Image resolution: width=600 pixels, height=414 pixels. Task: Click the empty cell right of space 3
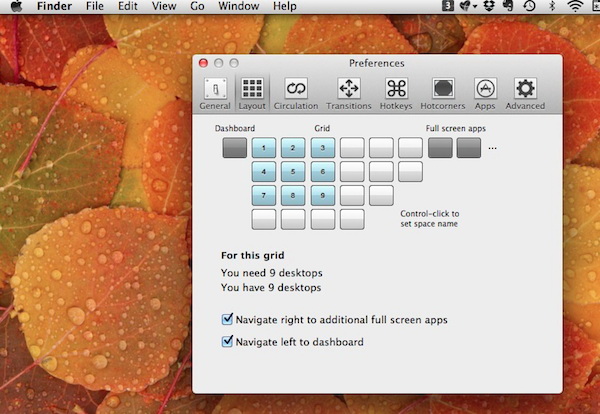tap(352, 148)
